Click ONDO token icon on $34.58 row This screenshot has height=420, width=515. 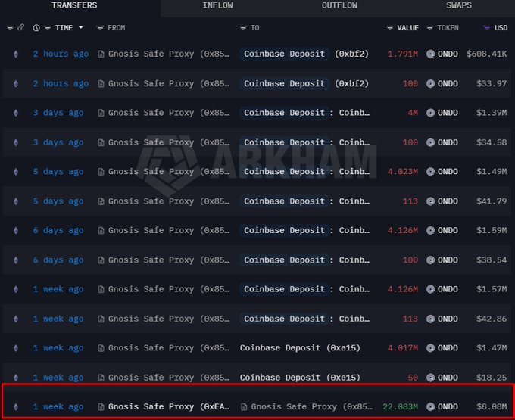(431, 142)
